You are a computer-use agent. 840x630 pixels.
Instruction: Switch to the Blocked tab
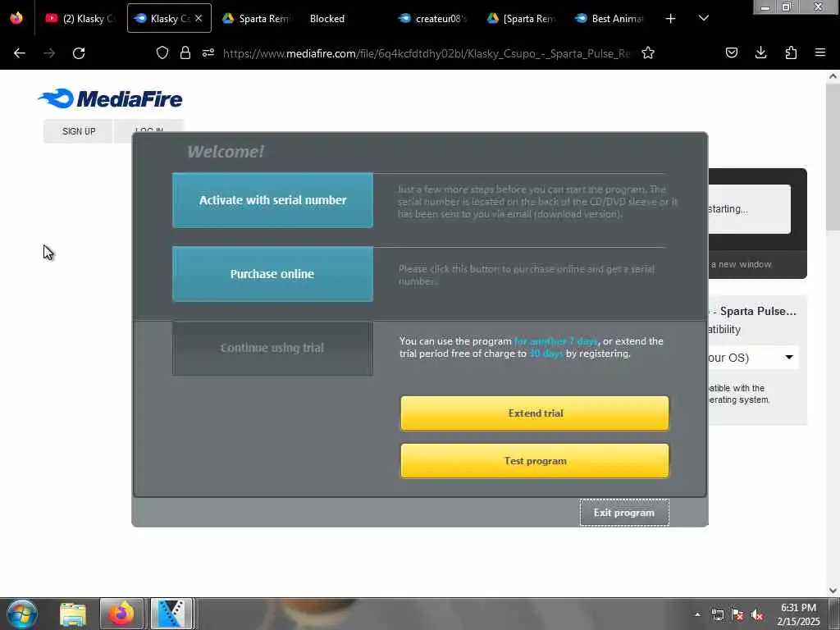(x=326, y=19)
